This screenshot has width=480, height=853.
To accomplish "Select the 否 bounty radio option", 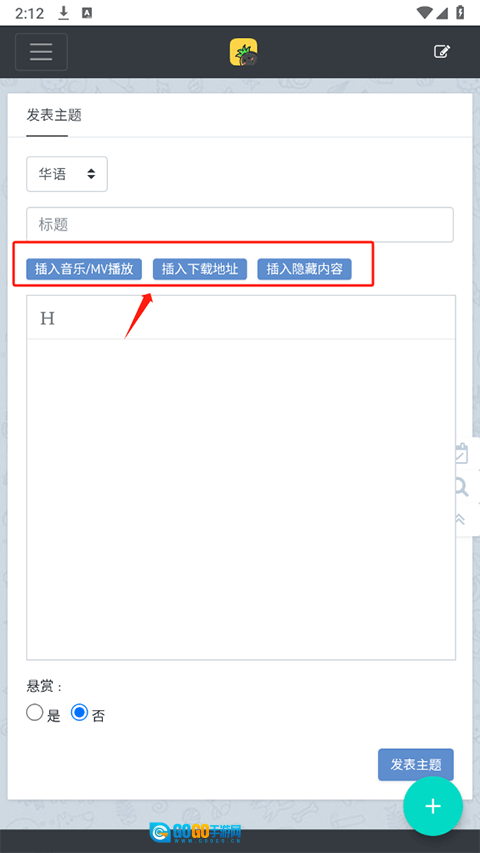I will 79,713.
